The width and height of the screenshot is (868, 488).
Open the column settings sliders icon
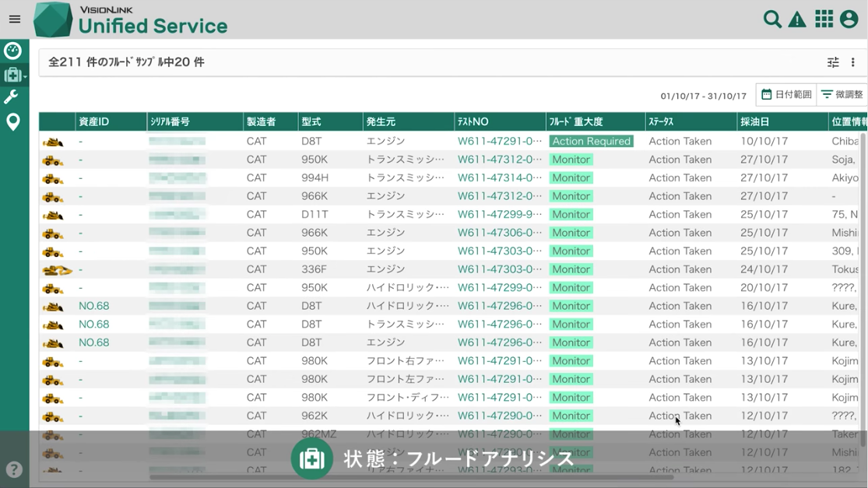[833, 62]
